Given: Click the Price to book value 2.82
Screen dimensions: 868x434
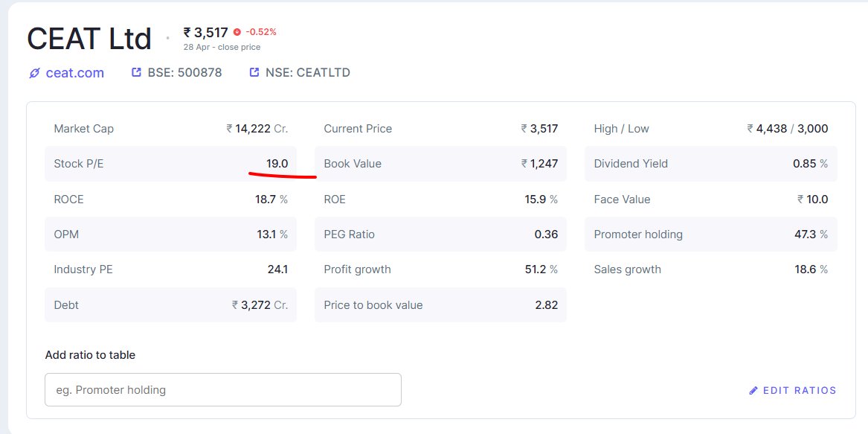Looking at the screenshot, I should tap(547, 305).
